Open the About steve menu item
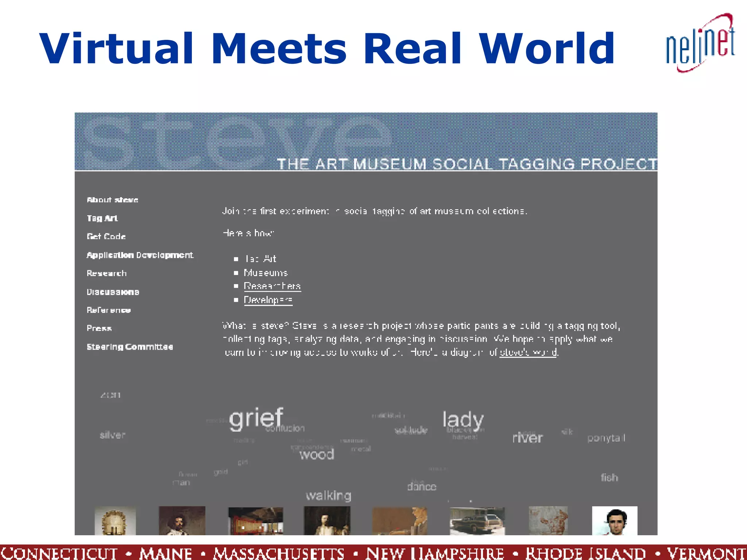This screenshot has height=560, width=747. (112, 200)
